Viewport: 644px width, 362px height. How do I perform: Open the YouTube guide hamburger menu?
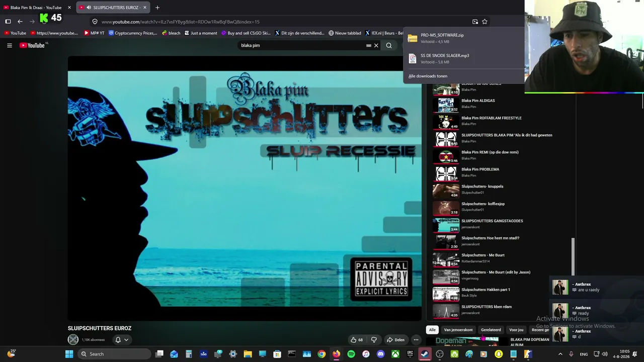click(9, 45)
